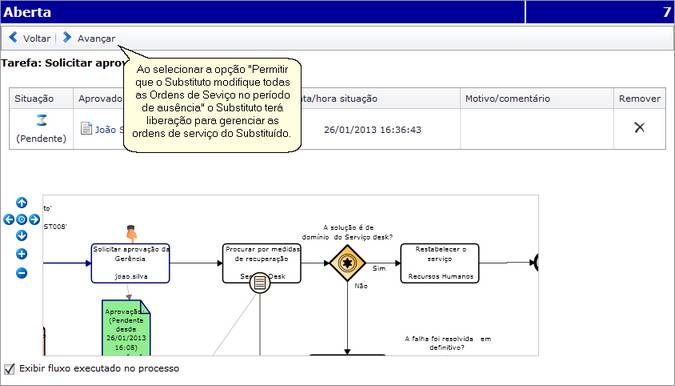Select the Procurar por medidas de recuperação task

coord(261,263)
